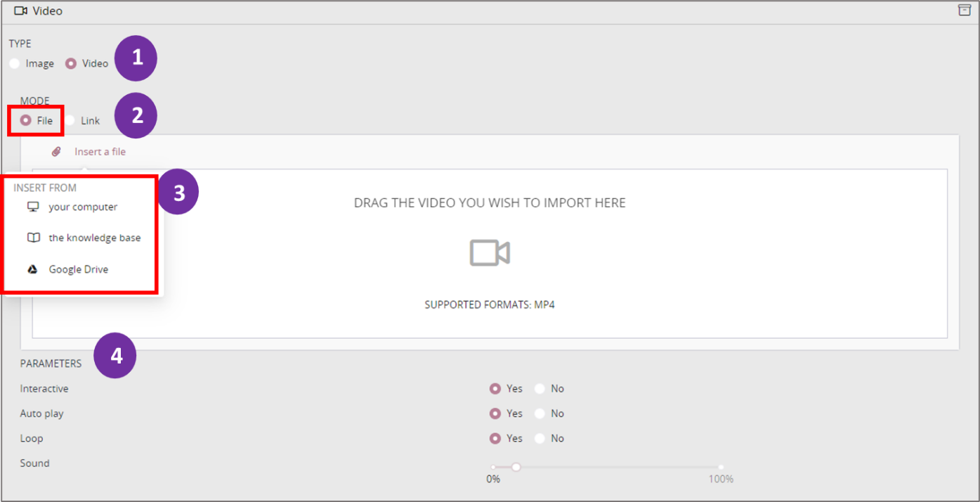This screenshot has width=980, height=502.
Task: Click the computer monitor icon
Action: [x=33, y=207]
